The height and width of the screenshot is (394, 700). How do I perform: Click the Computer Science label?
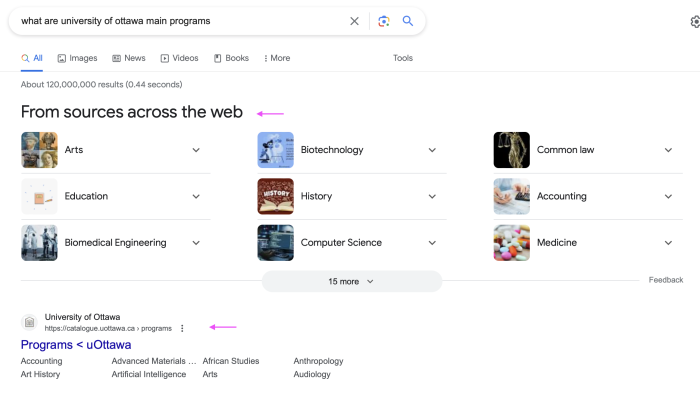pyautogui.click(x=341, y=243)
